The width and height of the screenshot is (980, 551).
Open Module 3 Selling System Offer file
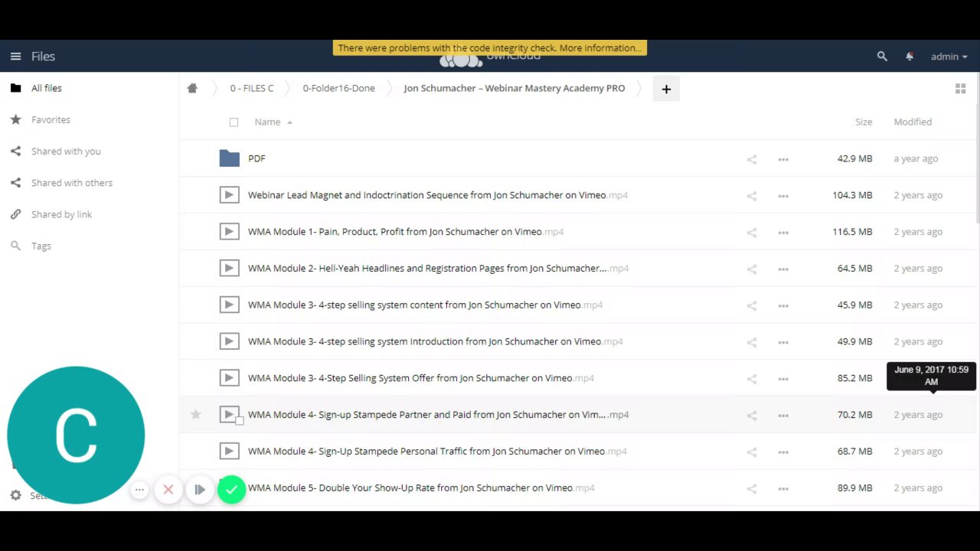tap(421, 378)
